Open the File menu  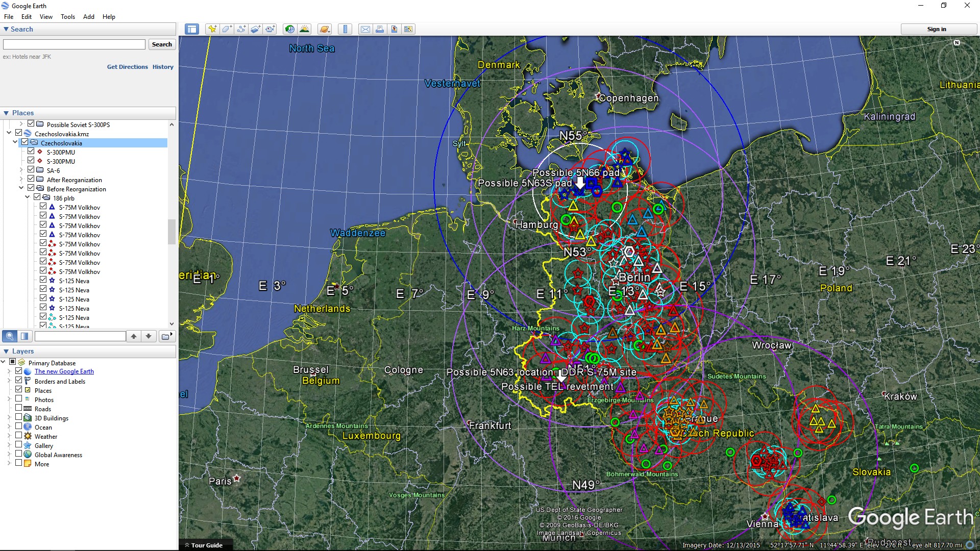9,17
